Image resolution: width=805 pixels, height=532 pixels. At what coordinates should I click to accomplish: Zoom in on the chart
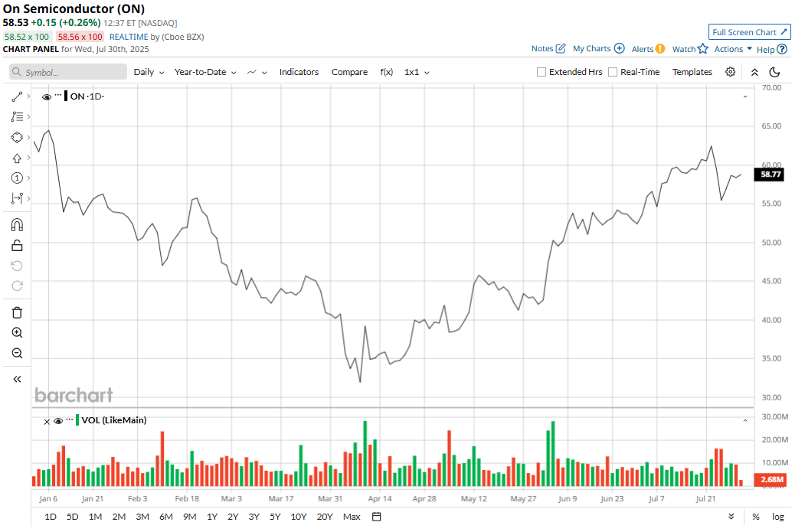pos(17,332)
